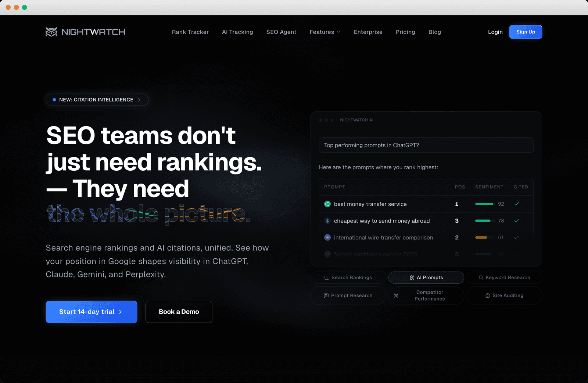Viewport: 588px width, 383px height.
Task: Click the icon beside 'cheapest way to send money abroad'
Action: [327, 221]
